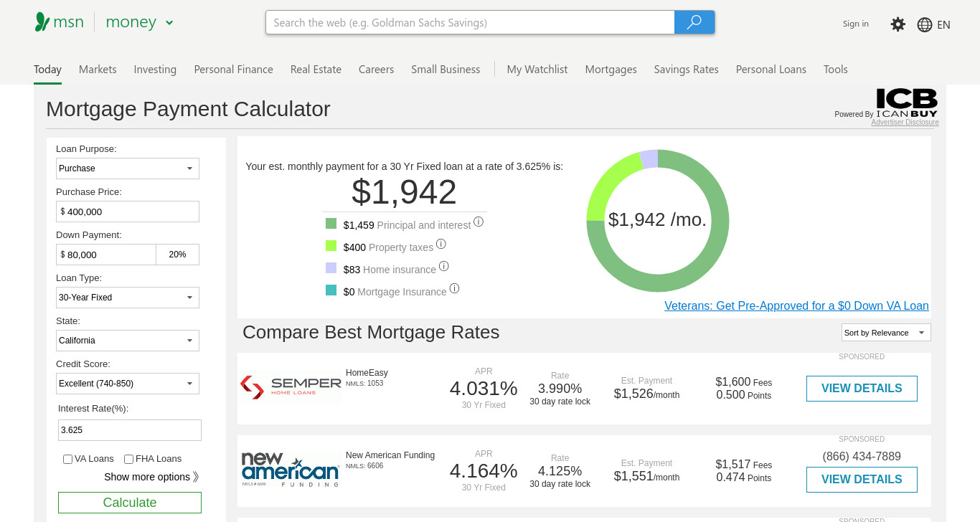This screenshot has width=980, height=522.
Task: Open the Veterans VA Loan pre-approval link
Action: [796, 305]
